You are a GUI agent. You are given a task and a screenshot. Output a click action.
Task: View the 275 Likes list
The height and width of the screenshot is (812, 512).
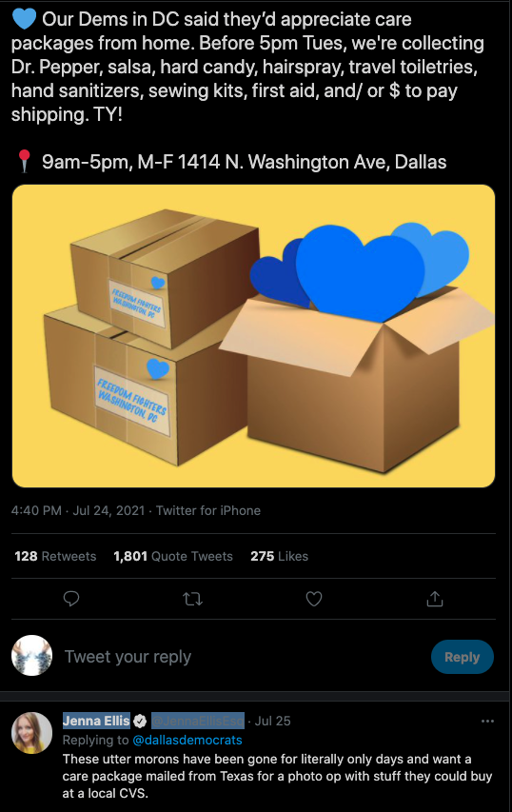pos(280,556)
